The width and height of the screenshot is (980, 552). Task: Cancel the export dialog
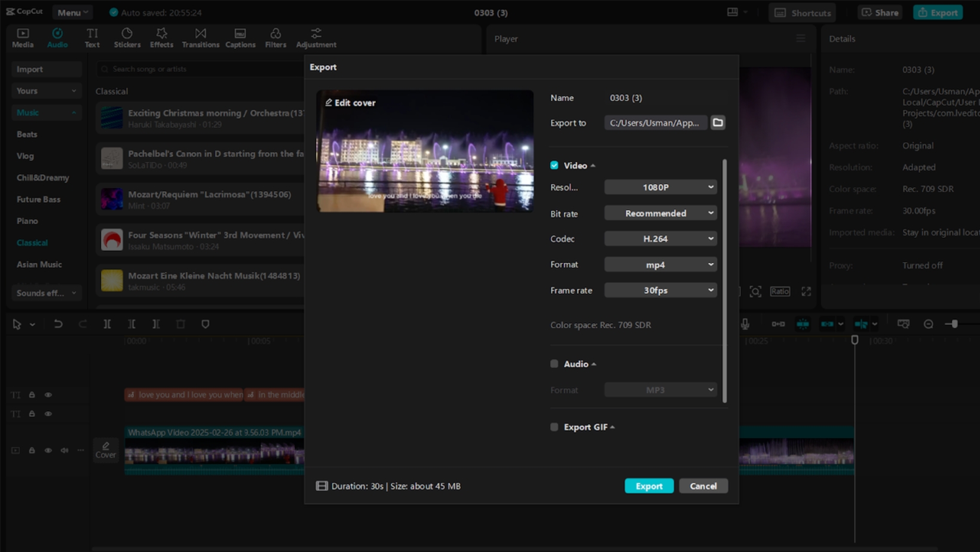pyautogui.click(x=703, y=486)
